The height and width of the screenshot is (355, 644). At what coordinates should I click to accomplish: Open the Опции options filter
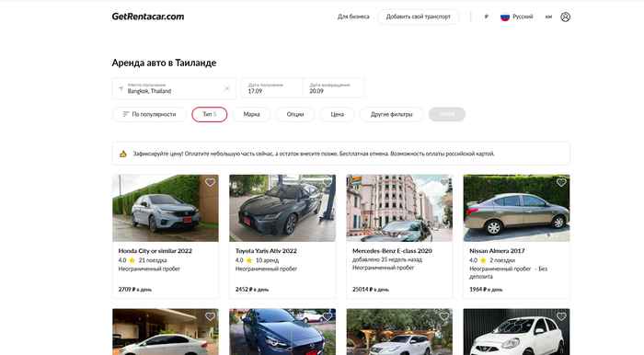click(x=295, y=114)
